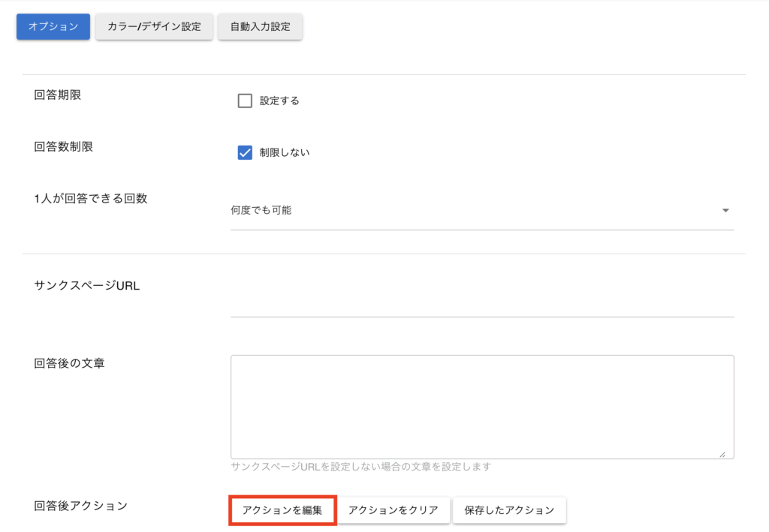
Task: Click inside the 回答後の文章 text area
Action: [481, 406]
